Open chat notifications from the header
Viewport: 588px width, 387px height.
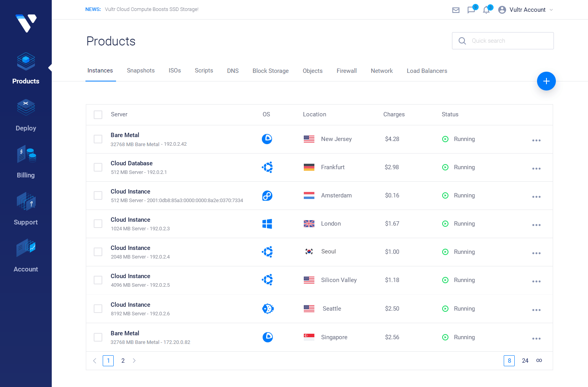[x=471, y=10]
